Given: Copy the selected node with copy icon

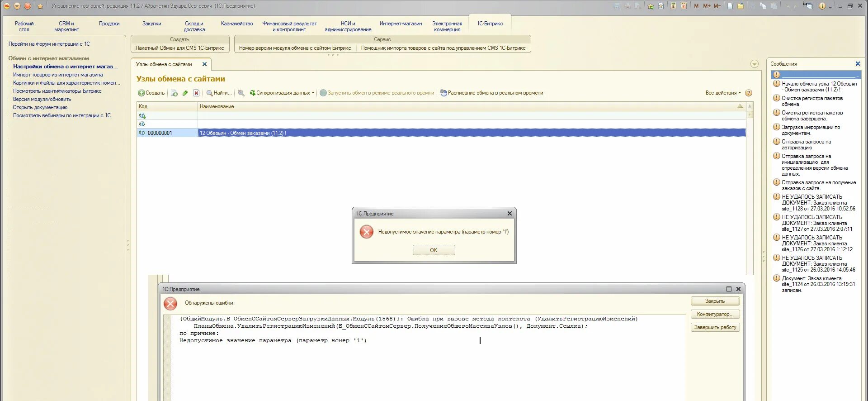Looking at the screenshot, I should click(174, 93).
